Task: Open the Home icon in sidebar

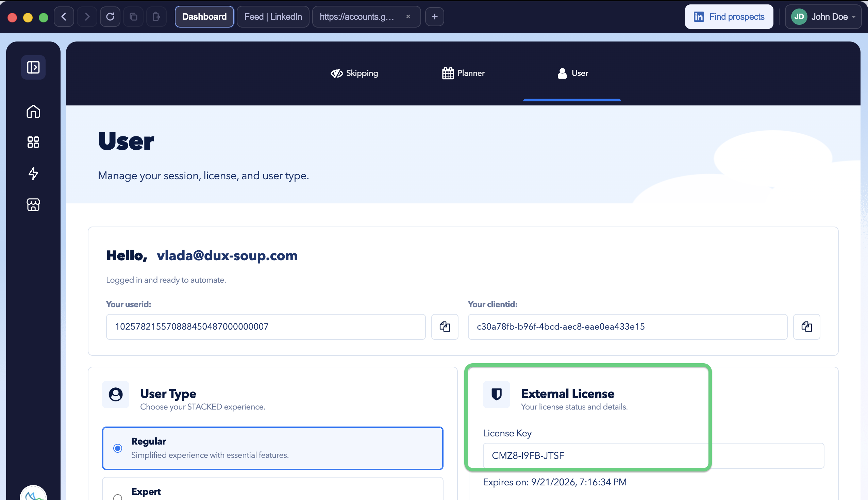Action: pos(33,111)
